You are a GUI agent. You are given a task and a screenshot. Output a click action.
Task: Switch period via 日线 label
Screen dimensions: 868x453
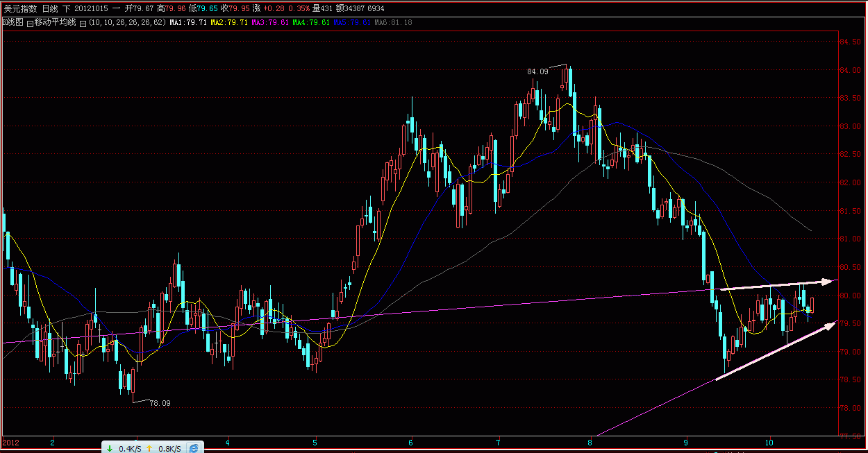click(x=50, y=8)
